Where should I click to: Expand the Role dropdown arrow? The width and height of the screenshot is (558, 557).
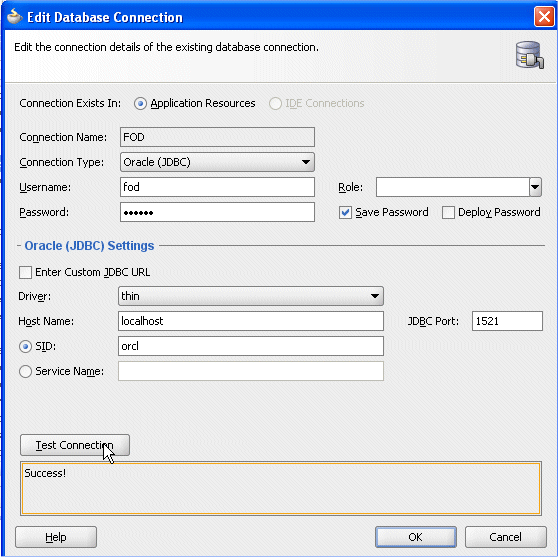tap(535, 187)
